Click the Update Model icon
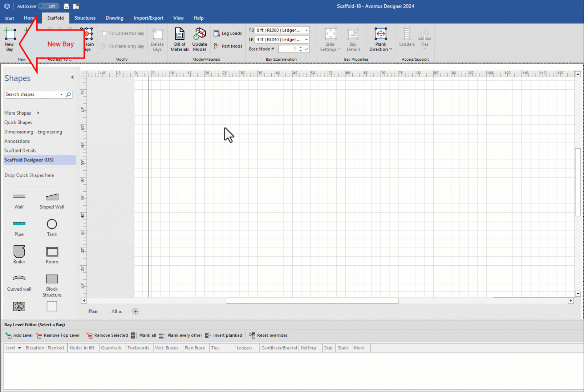Screen dimensions: 584x392 199,39
